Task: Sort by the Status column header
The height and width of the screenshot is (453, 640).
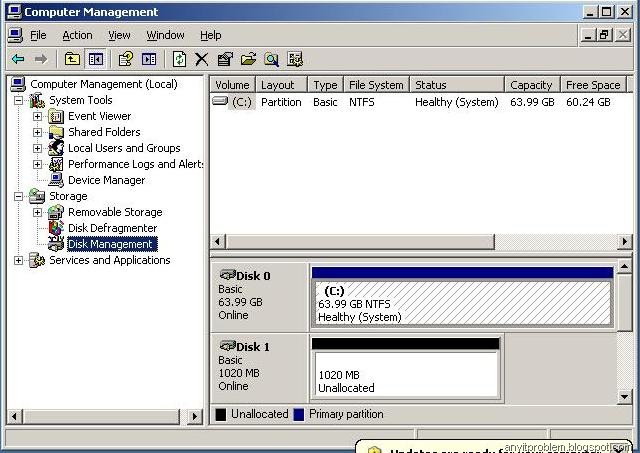Action: (x=457, y=84)
